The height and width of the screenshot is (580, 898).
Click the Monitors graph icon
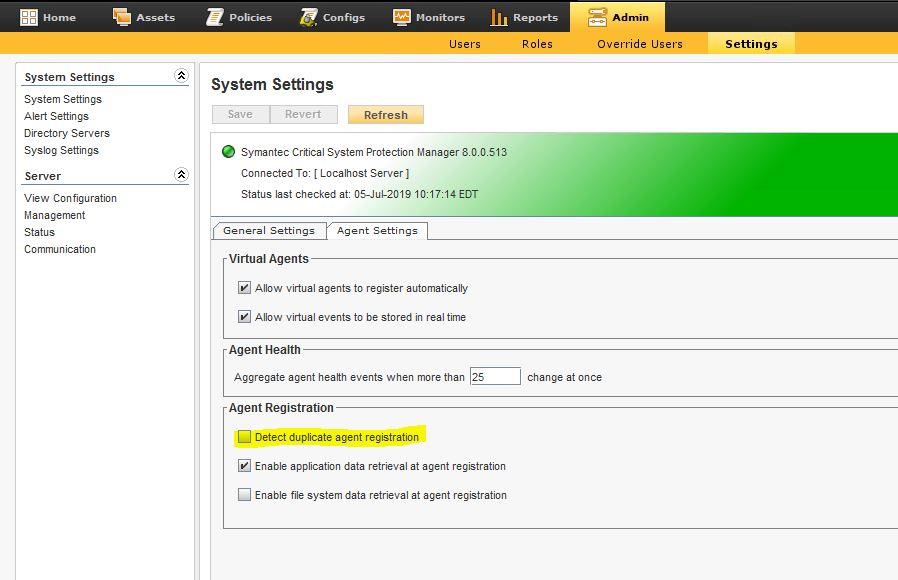401,17
